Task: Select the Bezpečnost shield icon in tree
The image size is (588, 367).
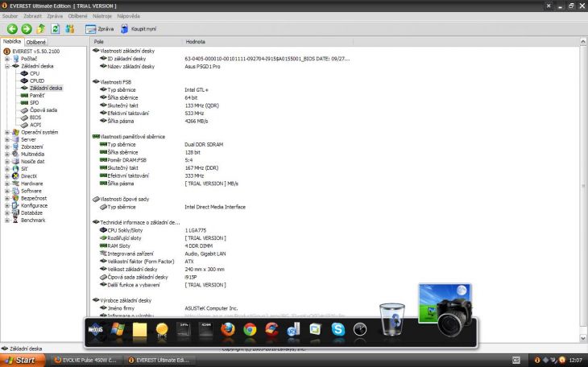Action: click(x=15, y=198)
